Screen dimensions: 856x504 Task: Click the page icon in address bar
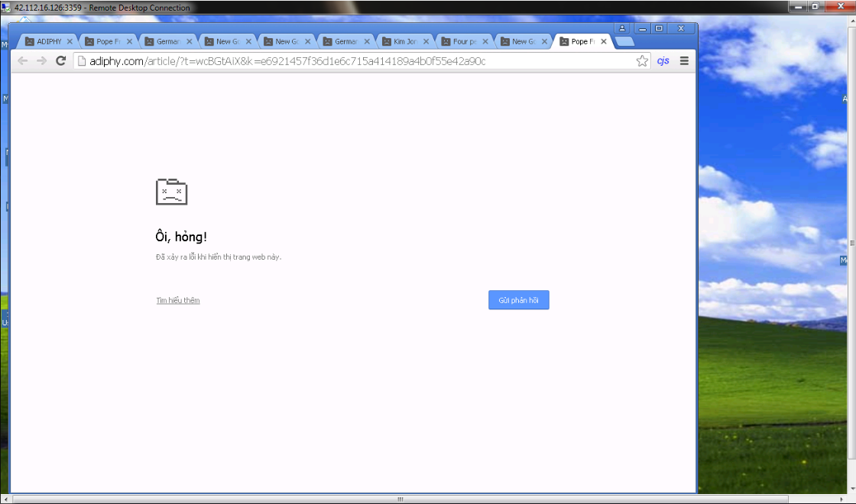[x=81, y=60]
